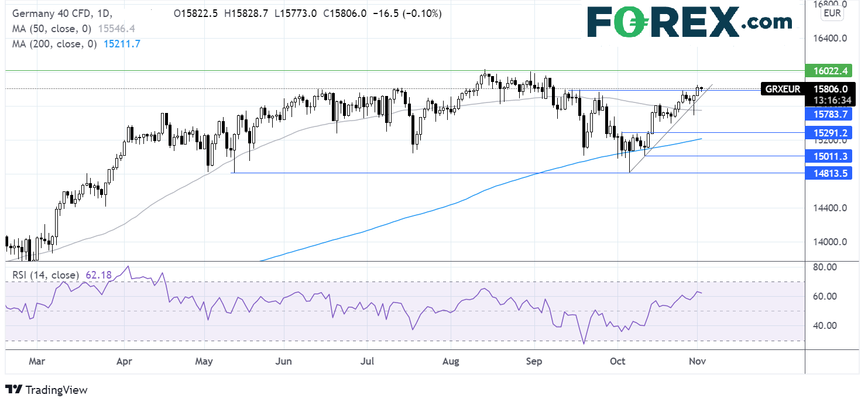
Task: Click the 16400.0 label on the price axis
Action: (x=828, y=39)
